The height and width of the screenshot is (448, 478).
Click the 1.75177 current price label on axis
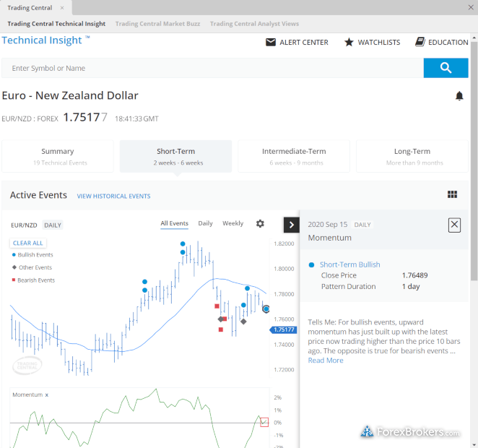284,329
